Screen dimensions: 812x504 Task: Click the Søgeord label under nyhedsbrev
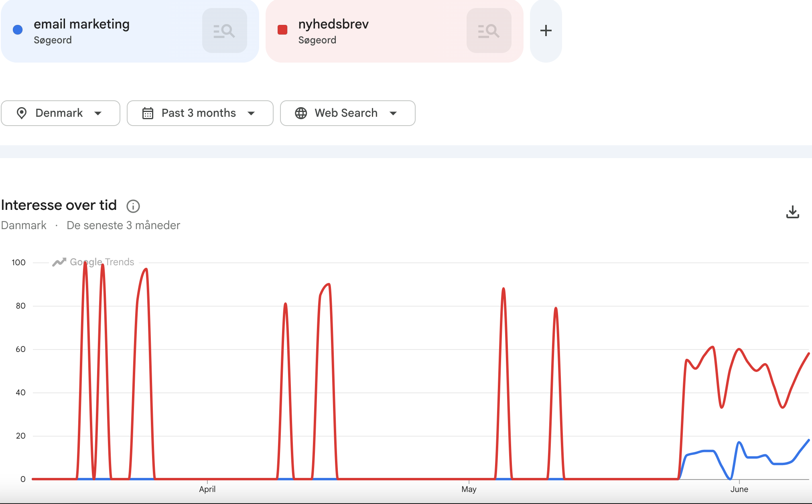coord(317,40)
